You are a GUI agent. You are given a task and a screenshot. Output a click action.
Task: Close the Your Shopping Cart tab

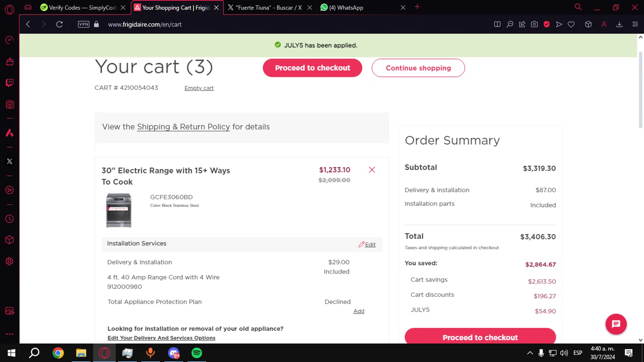pos(216,8)
